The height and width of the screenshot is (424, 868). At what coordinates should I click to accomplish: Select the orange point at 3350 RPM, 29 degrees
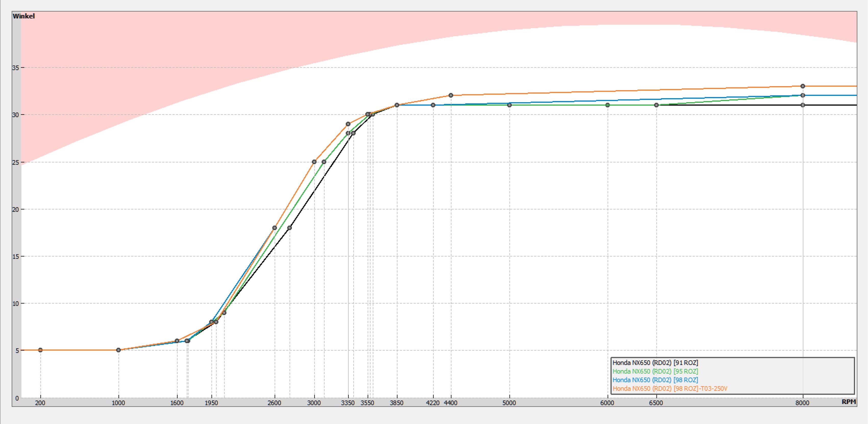click(348, 124)
